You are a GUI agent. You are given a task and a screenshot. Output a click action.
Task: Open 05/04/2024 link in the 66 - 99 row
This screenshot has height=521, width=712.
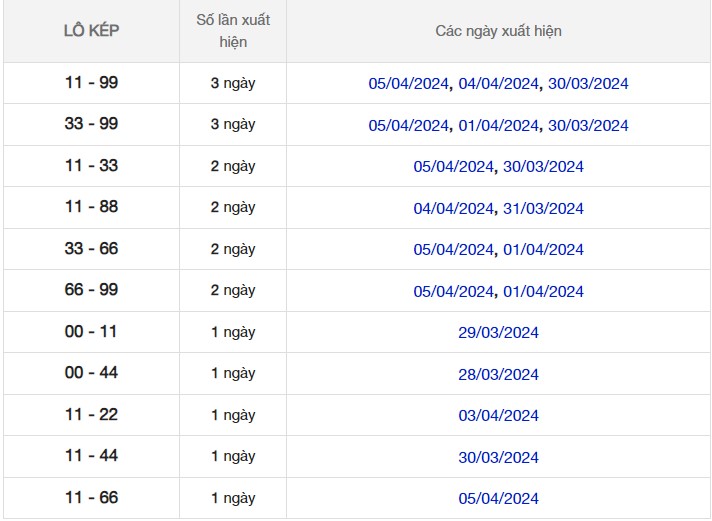453,292
